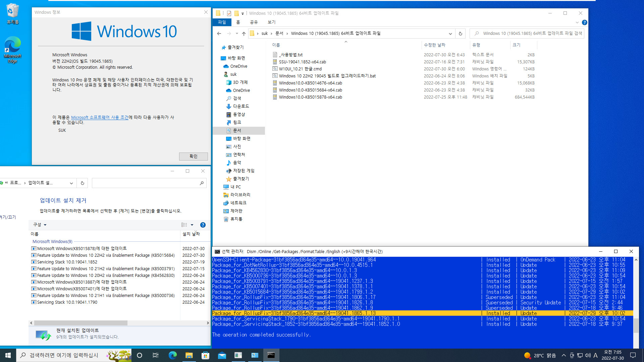Change view options icon in updates window
The image size is (644, 362).
coord(184,225)
